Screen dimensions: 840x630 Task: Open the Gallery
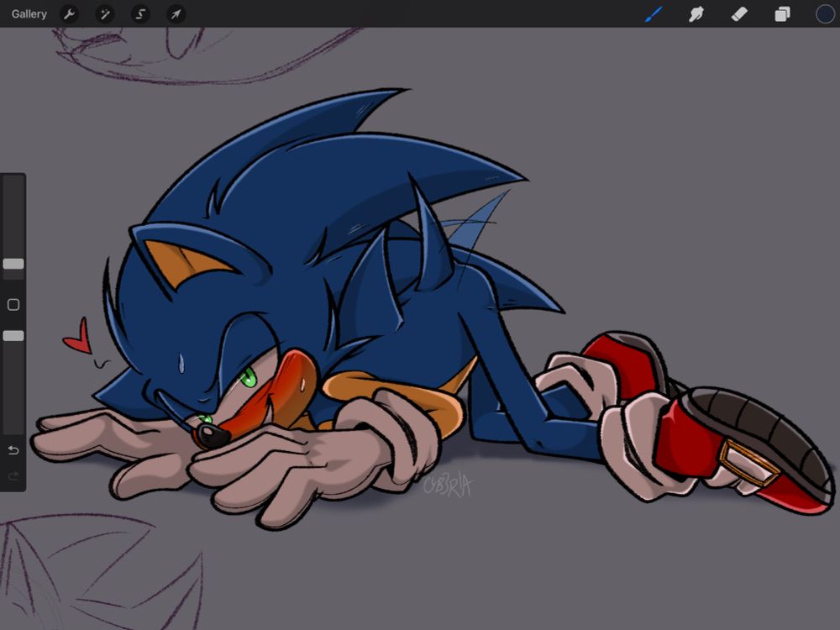click(x=29, y=14)
